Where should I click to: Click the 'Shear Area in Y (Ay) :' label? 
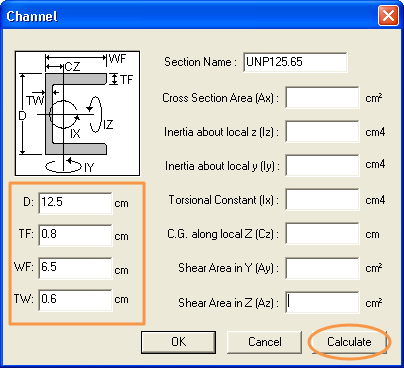click(229, 268)
